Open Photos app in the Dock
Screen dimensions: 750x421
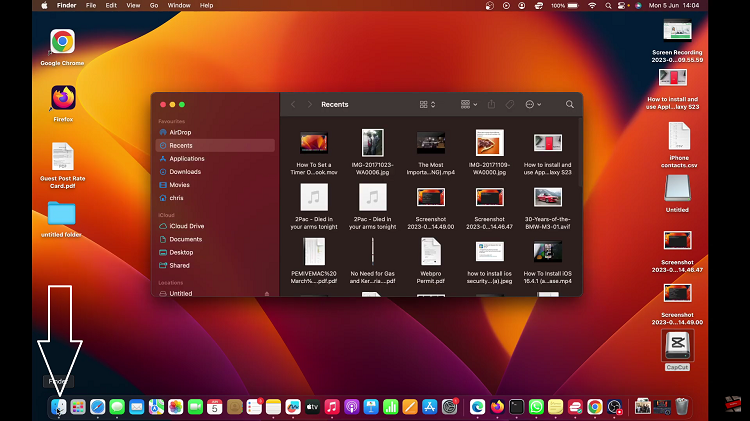(176, 407)
